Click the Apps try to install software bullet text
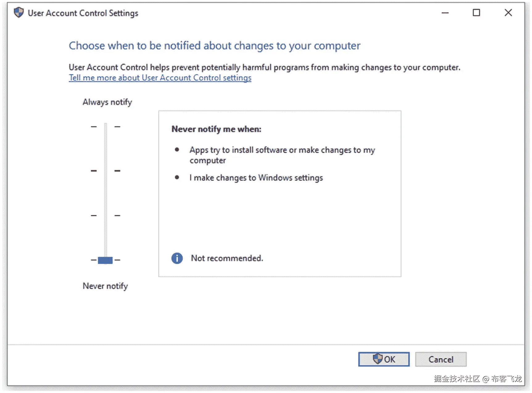The image size is (532, 393). [x=282, y=155]
